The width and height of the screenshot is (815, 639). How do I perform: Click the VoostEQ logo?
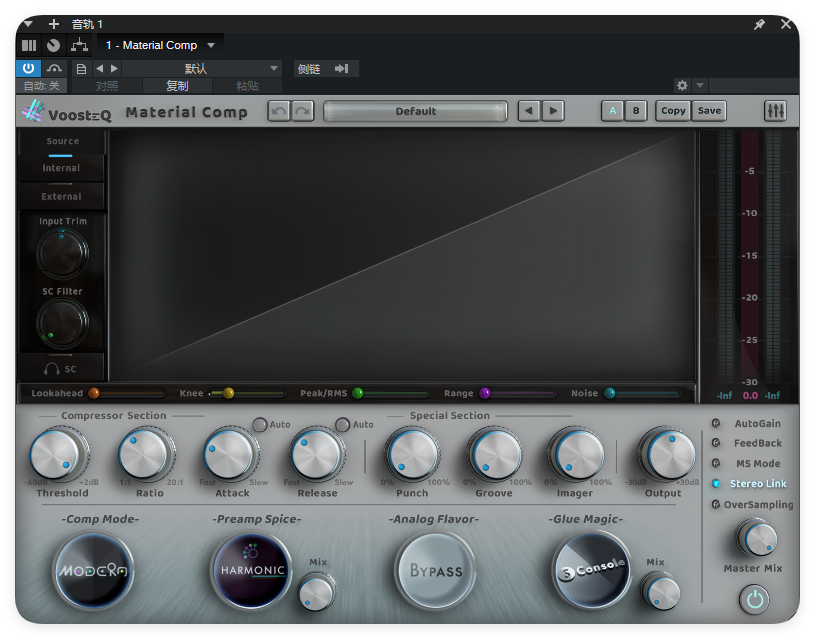pos(67,111)
